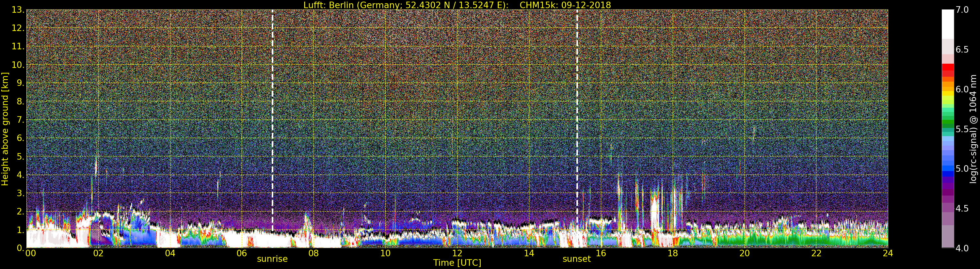Screen dimensions: 980x269
Task: Click the time axis tick '06'
Action: (x=242, y=253)
